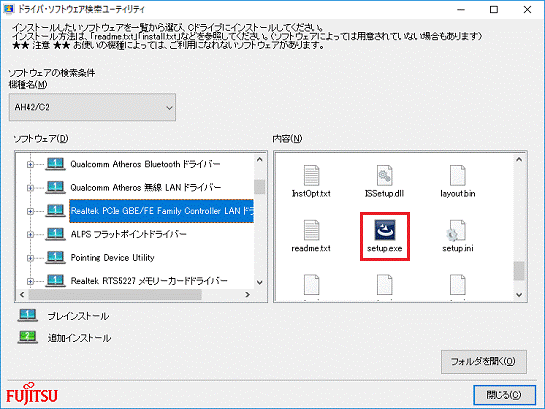The image size is (545, 409).
Task: Click the utility's title bar app icon
Action: pyautogui.click(x=8, y=9)
